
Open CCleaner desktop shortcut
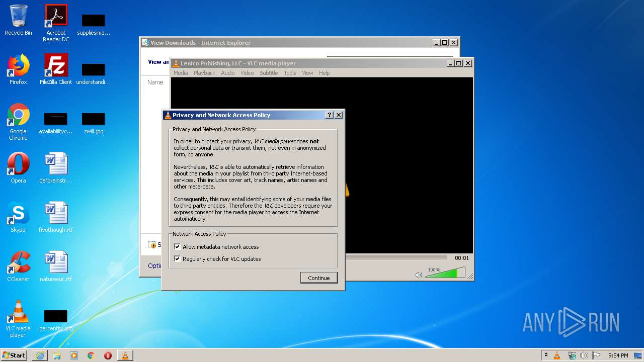[x=18, y=266]
